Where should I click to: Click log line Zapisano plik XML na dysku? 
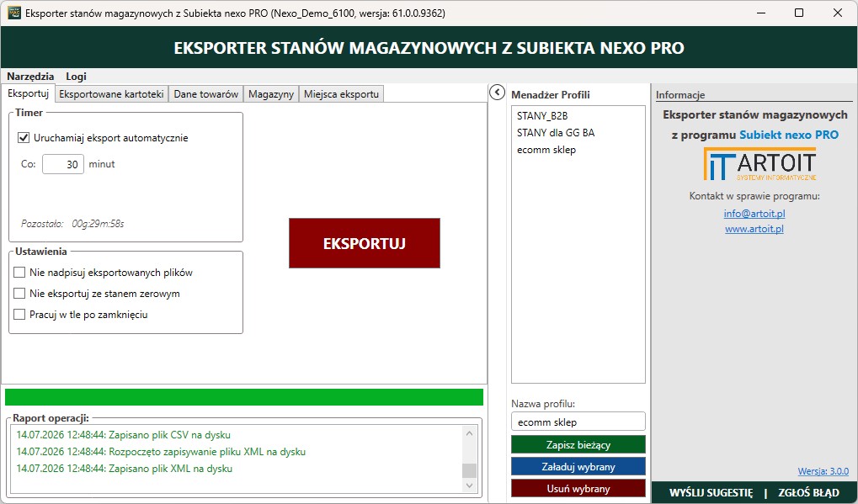pos(125,469)
